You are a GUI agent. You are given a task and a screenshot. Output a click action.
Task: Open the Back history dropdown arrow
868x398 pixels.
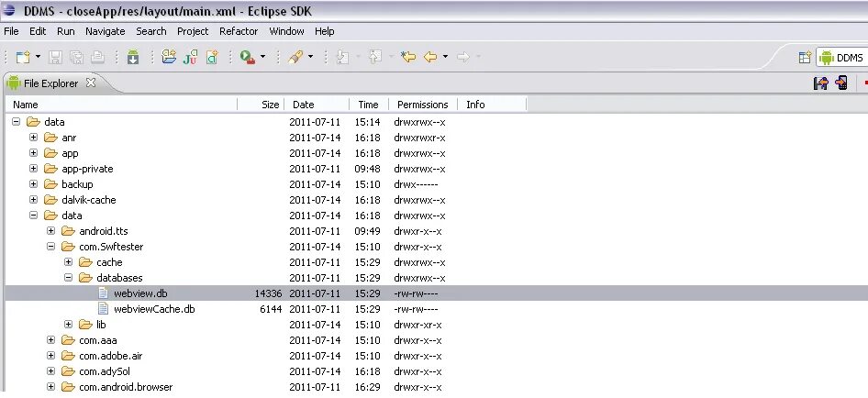[445, 57]
